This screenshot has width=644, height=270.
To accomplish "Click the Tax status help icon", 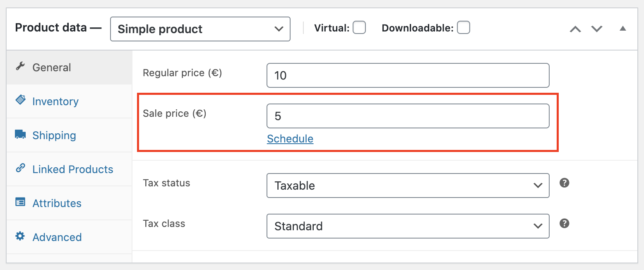I will point(564,183).
